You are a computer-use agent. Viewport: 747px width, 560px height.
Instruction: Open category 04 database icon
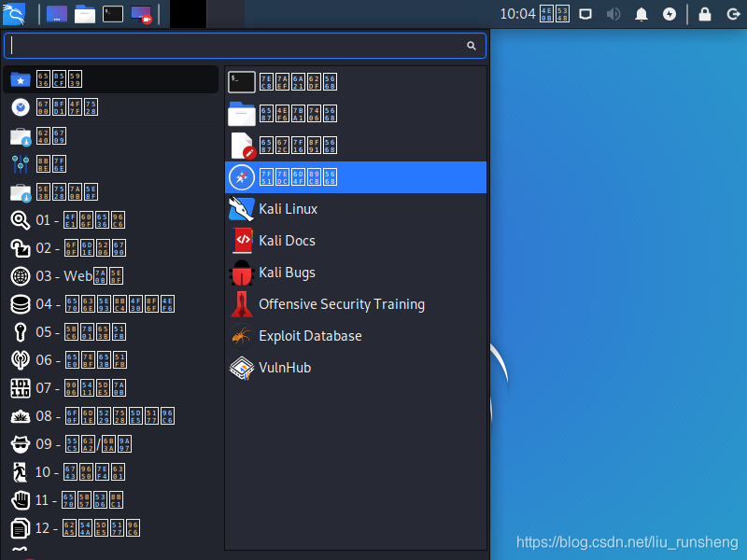pos(110,304)
